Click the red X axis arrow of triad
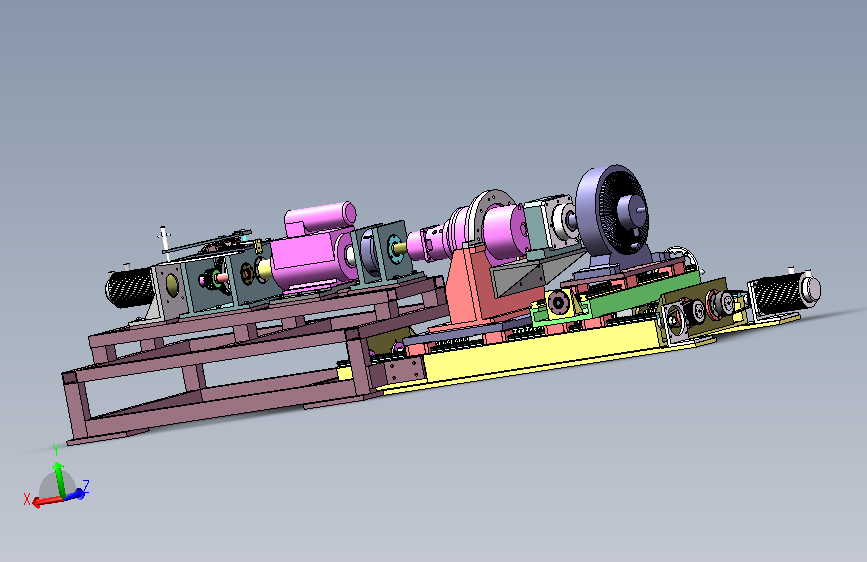The width and height of the screenshot is (867, 562). 46,501
